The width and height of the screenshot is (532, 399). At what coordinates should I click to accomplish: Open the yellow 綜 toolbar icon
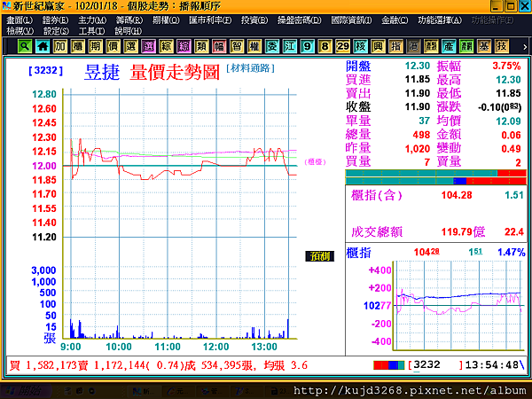point(166,46)
